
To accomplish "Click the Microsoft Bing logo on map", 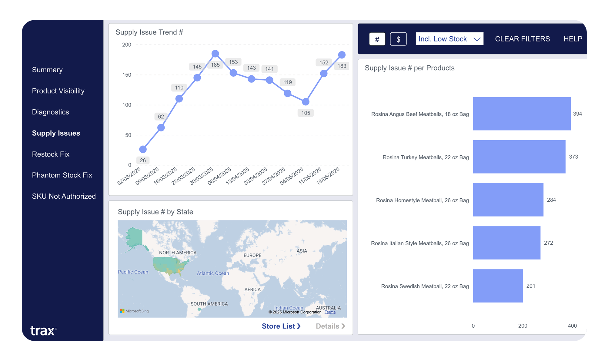I will (134, 311).
